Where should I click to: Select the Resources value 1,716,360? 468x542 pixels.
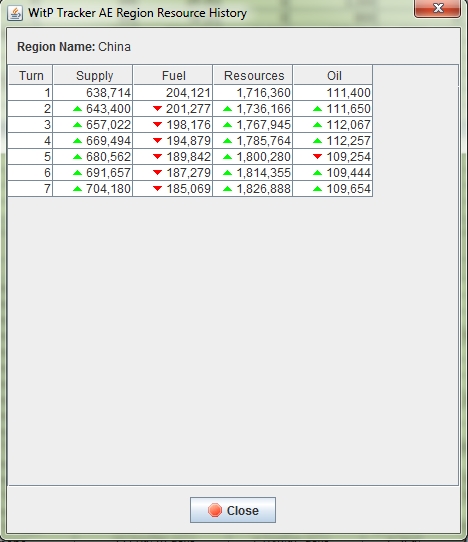pyautogui.click(x=253, y=93)
